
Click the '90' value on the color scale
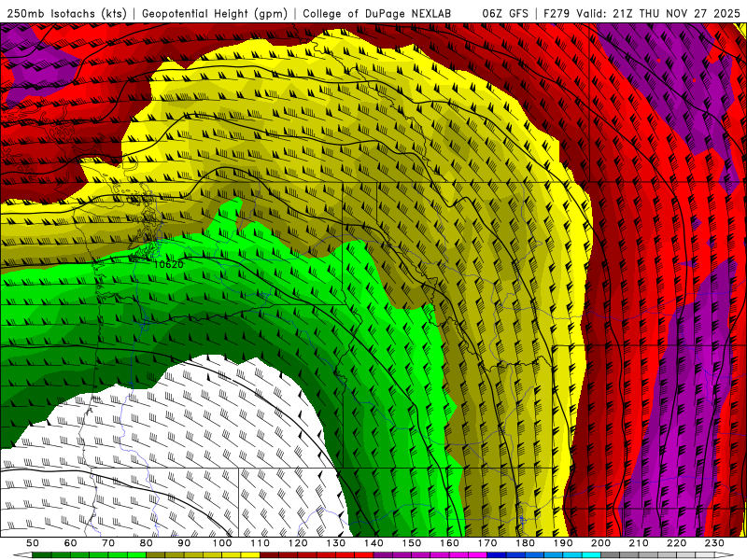tap(184, 543)
